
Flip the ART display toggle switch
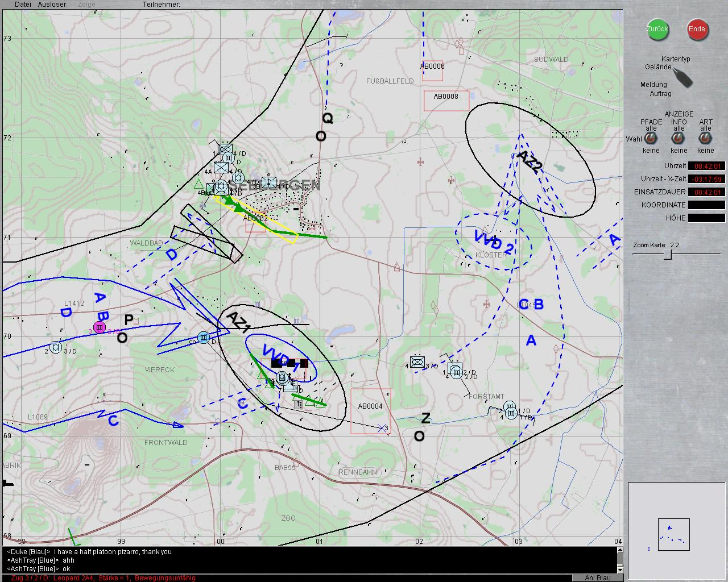[705, 139]
